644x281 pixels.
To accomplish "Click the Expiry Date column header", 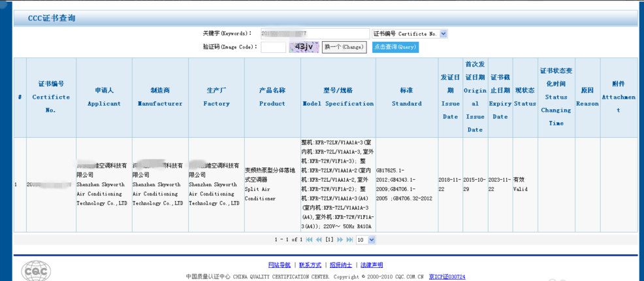I will click(x=500, y=97).
